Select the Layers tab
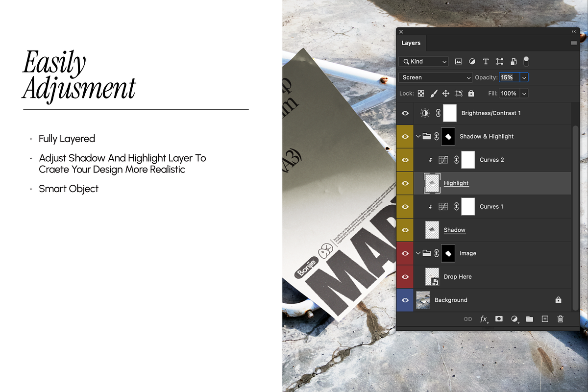This screenshot has width=588, height=392. (411, 43)
